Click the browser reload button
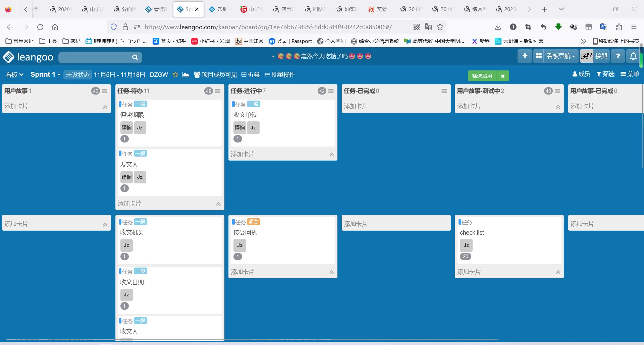 pos(40,27)
